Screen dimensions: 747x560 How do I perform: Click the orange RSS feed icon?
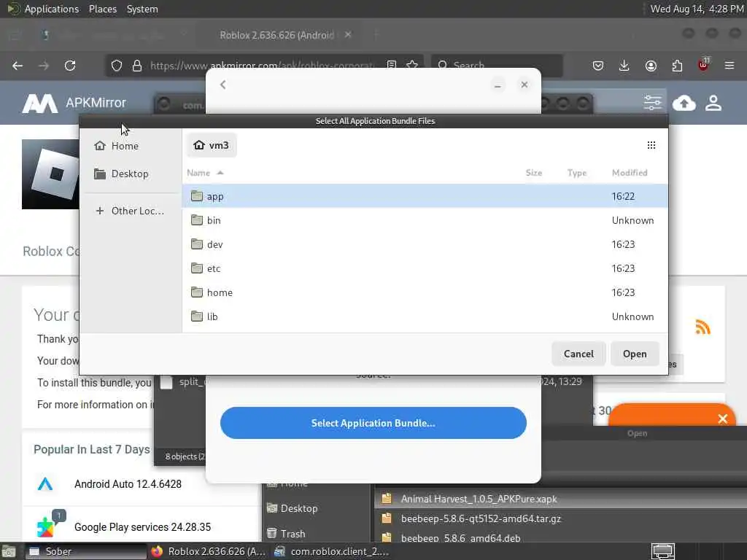click(x=703, y=327)
